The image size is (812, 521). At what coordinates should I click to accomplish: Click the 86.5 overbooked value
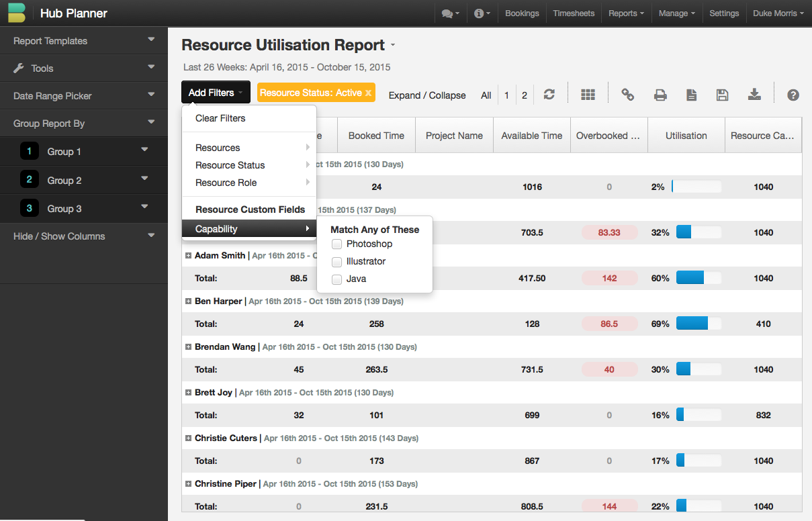point(609,324)
